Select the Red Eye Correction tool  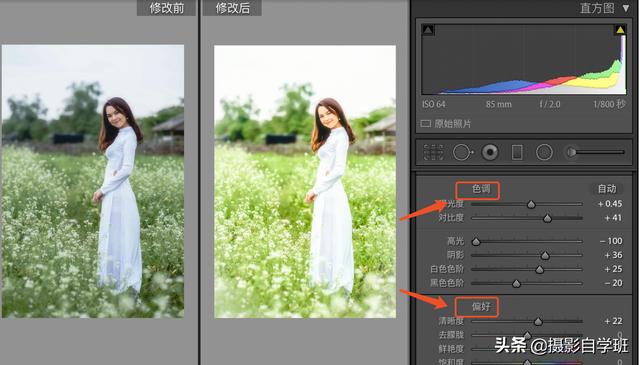(490, 152)
